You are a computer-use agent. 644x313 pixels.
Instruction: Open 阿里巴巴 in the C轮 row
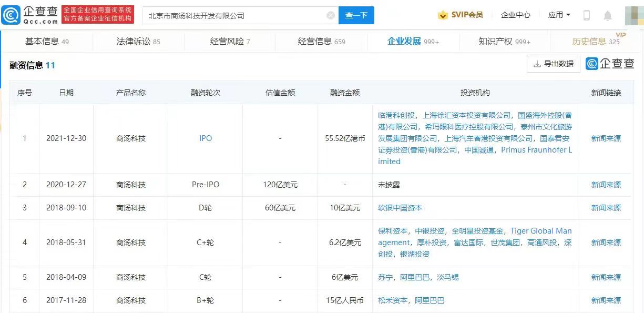(x=415, y=277)
